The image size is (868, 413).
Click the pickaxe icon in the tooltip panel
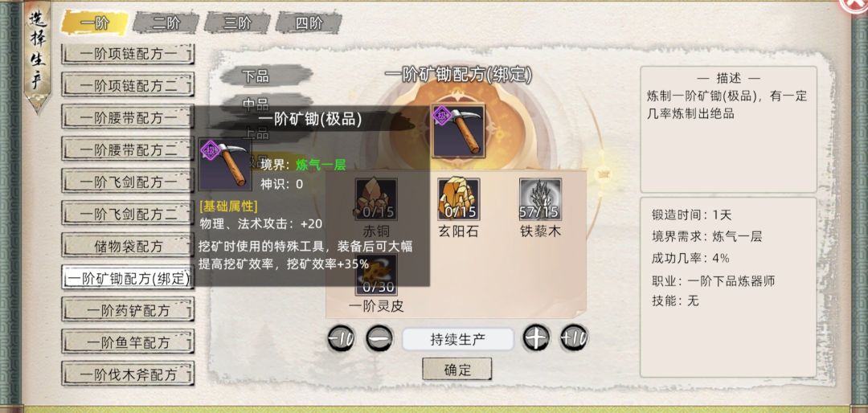pyautogui.click(x=225, y=165)
